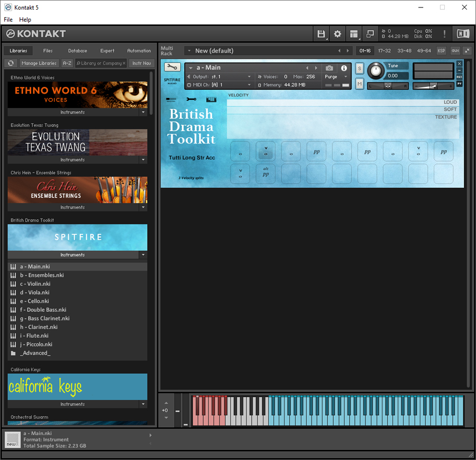Open the Spitfire settings wrench page icon
Screen dimensions: 476x460
tap(191, 100)
